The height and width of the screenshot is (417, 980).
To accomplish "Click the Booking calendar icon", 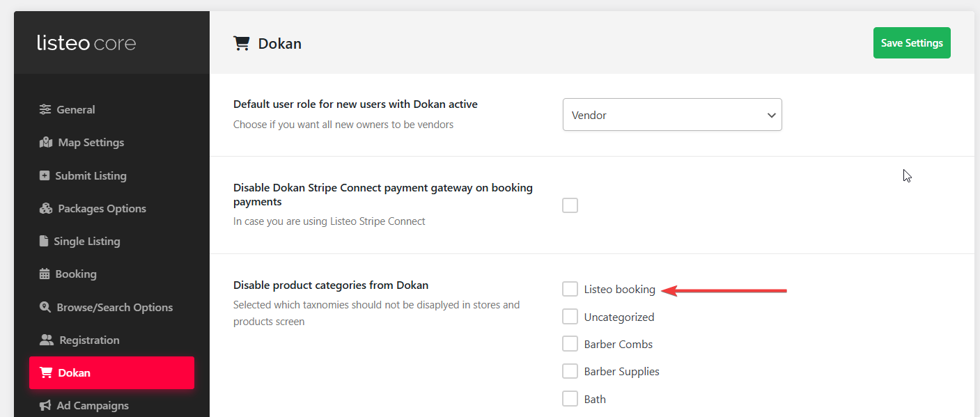I will (45, 274).
